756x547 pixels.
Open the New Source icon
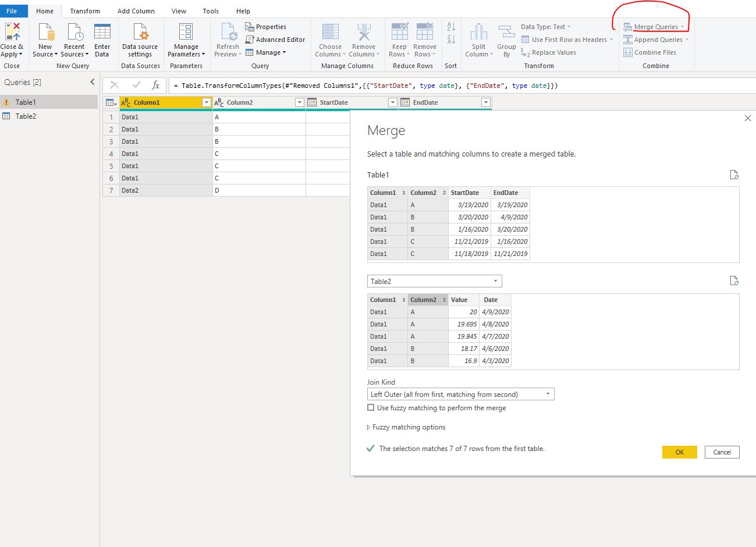click(45, 31)
